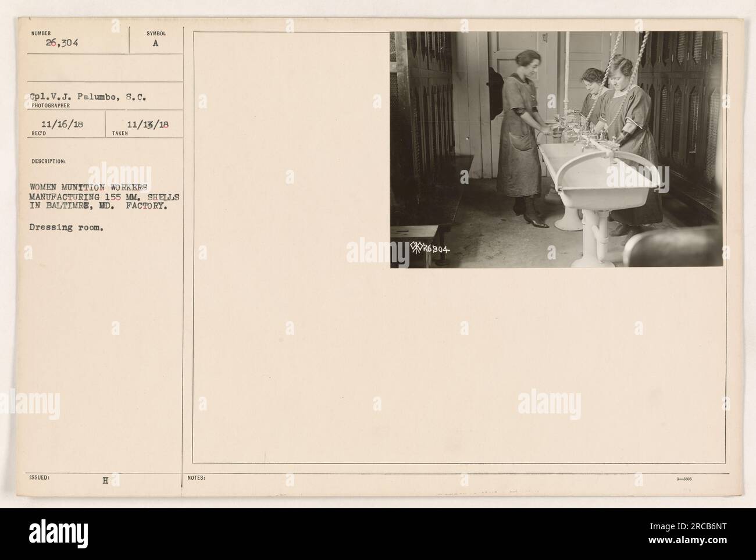Screen dimensions: 756x560
Task: Click the 26304 negative number on photo
Action: 437,248
